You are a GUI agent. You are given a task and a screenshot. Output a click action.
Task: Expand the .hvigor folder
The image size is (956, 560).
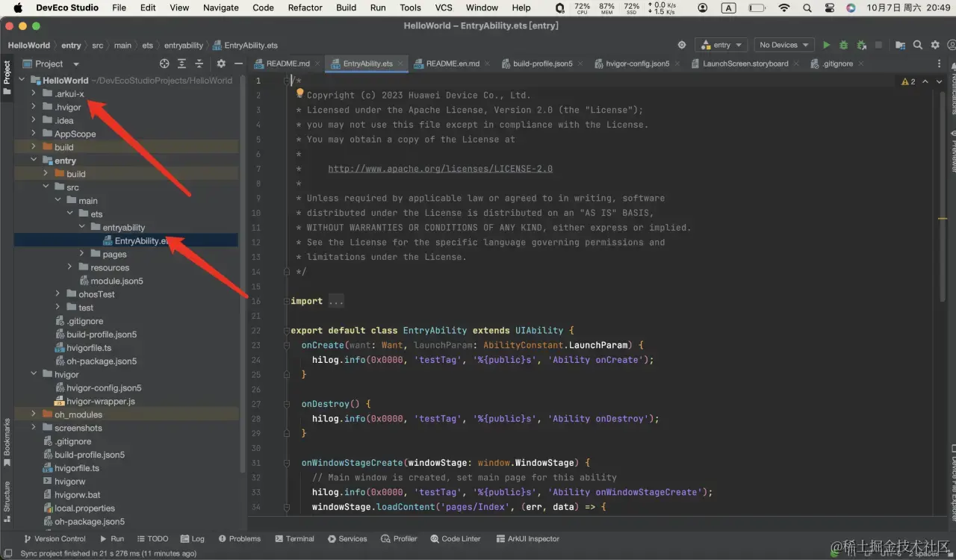point(34,107)
